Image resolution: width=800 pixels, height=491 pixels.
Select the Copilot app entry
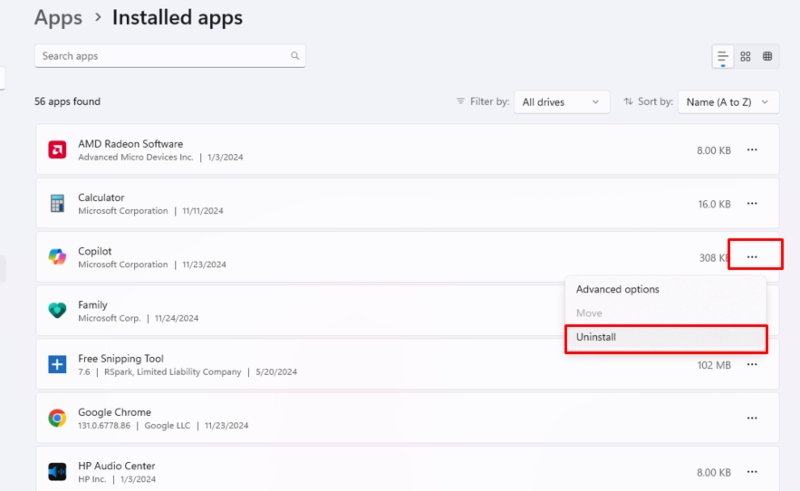407,257
